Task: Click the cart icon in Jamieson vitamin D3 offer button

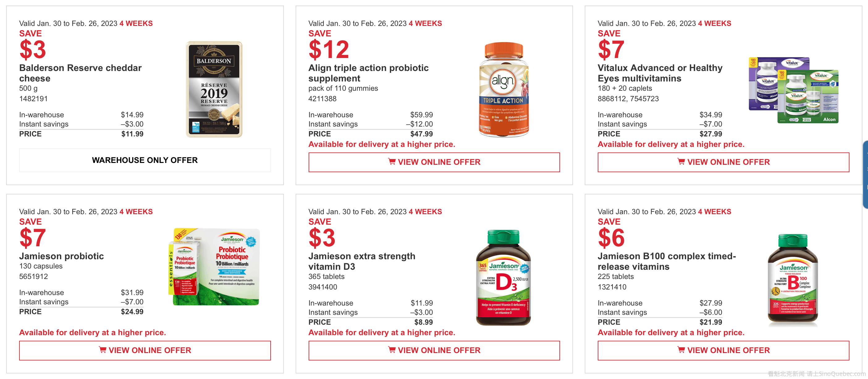Action: click(392, 350)
